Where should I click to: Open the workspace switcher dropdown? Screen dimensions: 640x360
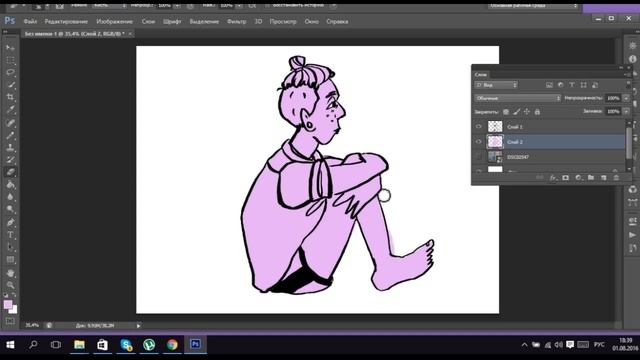click(x=533, y=6)
